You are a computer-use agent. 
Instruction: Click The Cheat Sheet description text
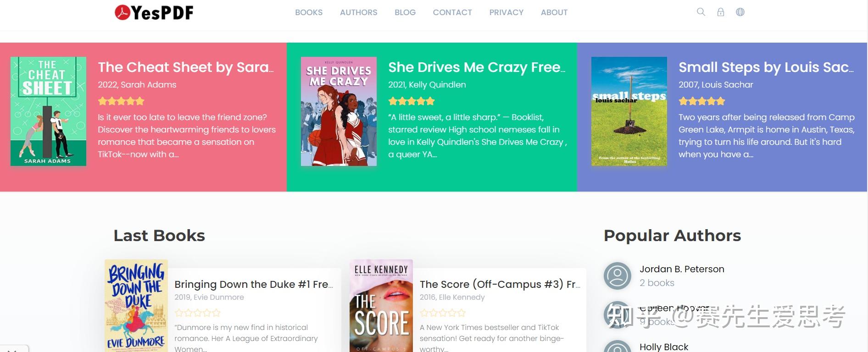(x=187, y=136)
